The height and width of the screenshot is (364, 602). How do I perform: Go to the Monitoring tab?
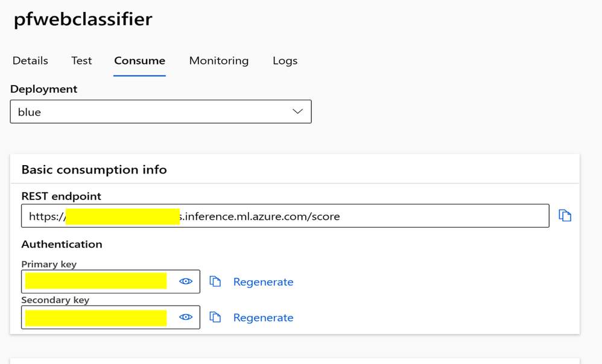218,61
